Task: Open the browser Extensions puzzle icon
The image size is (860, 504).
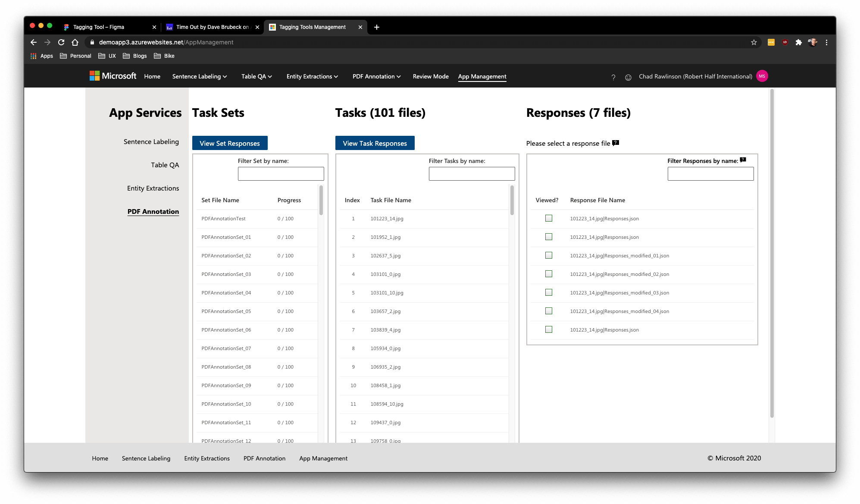Action: tap(798, 42)
